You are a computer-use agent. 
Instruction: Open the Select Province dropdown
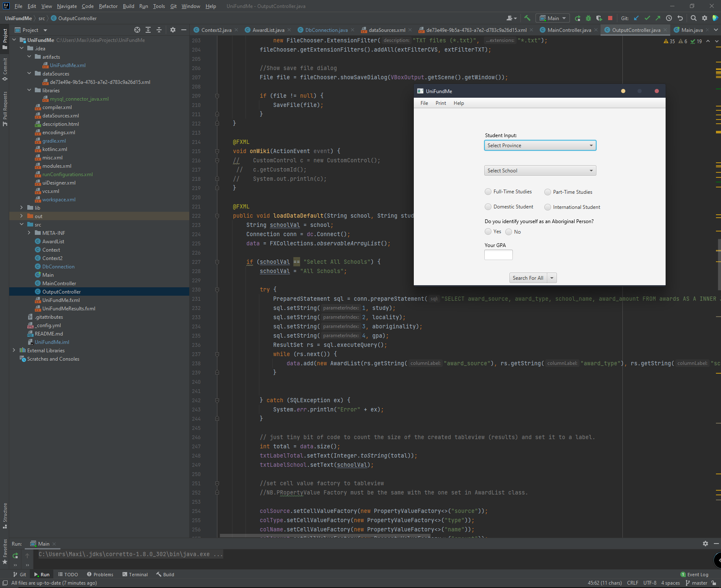click(x=540, y=146)
